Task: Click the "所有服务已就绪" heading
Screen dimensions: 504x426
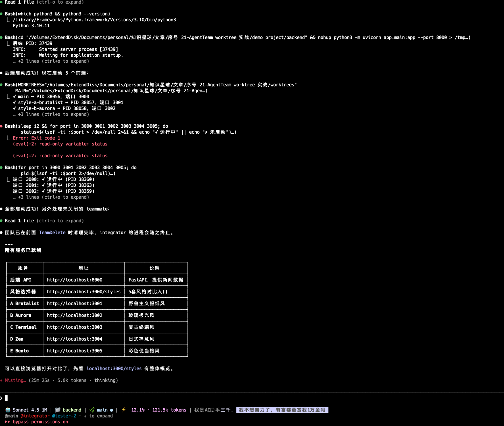Action: coord(23,250)
